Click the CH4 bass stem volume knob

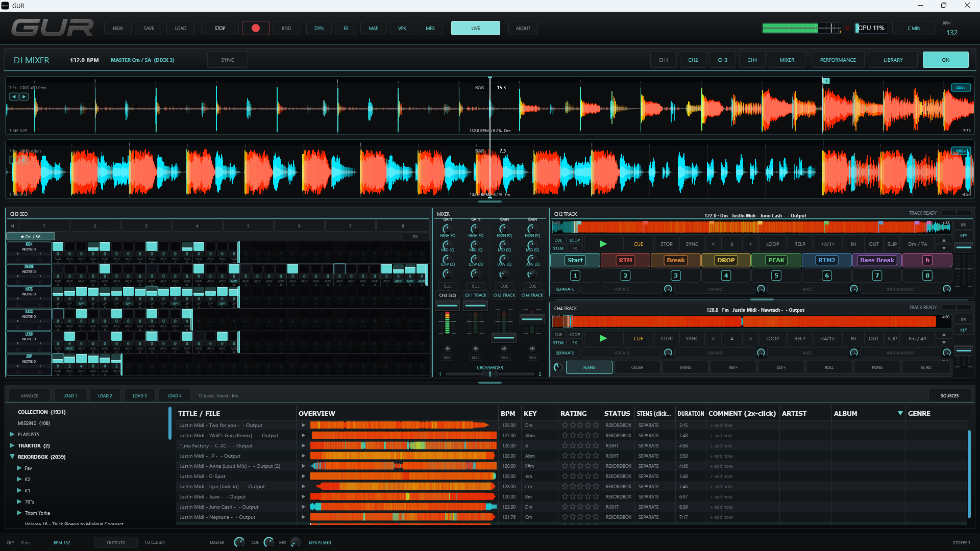[854, 353]
